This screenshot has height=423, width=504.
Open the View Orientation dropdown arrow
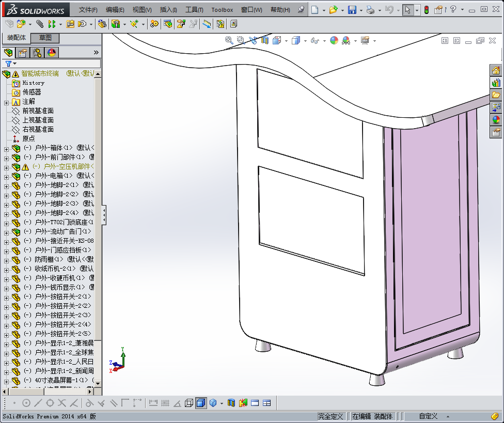(286, 41)
